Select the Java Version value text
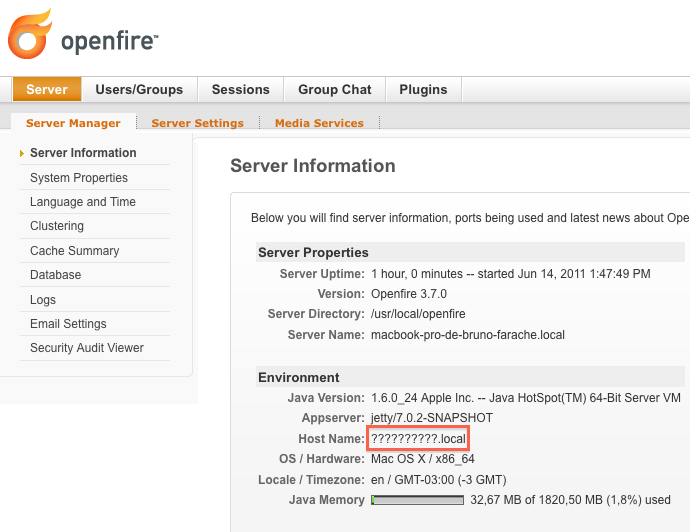This screenshot has height=532, width=690. [526, 398]
